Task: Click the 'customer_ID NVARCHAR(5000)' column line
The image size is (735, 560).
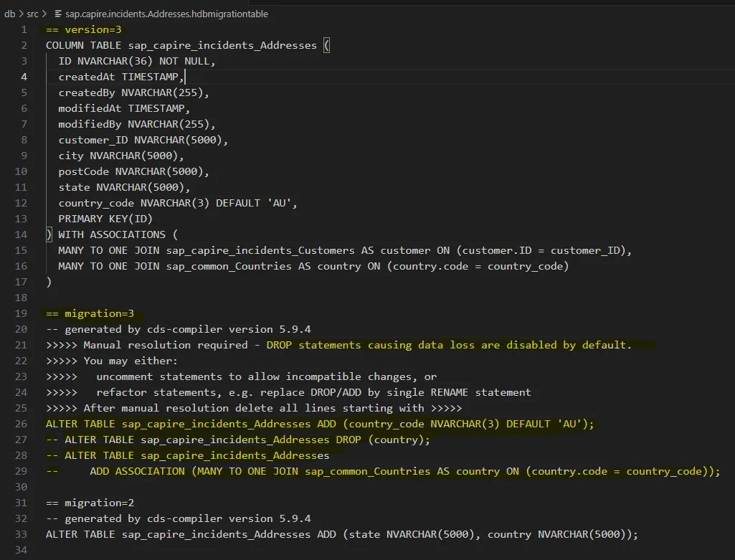Action: coord(143,140)
